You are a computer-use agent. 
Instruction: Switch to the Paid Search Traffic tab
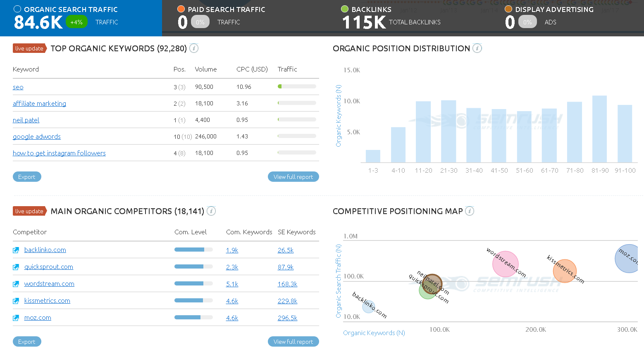coord(244,18)
